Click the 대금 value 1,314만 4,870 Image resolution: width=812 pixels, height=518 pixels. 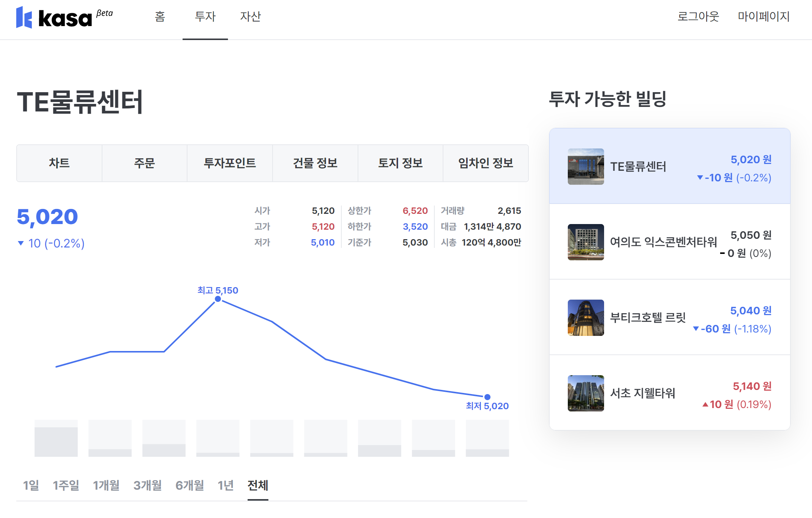(x=493, y=227)
